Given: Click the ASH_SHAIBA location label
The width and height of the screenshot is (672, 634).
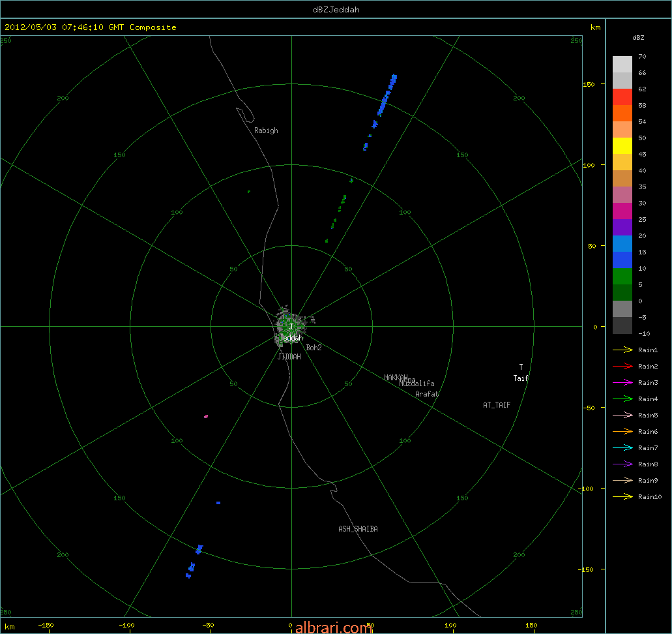Looking at the screenshot, I should [x=358, y=529].
